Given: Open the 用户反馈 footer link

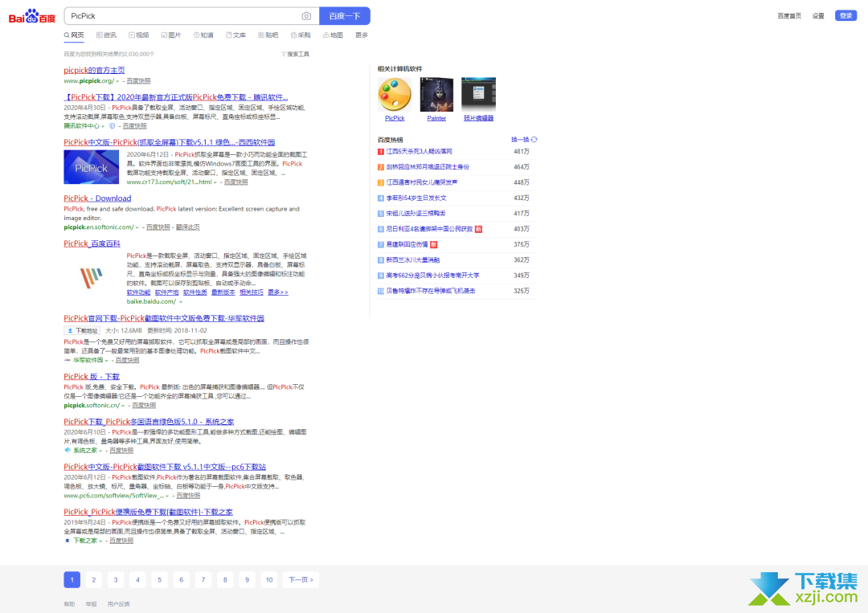Looking at the screenshot, I should tap(118, 604).
